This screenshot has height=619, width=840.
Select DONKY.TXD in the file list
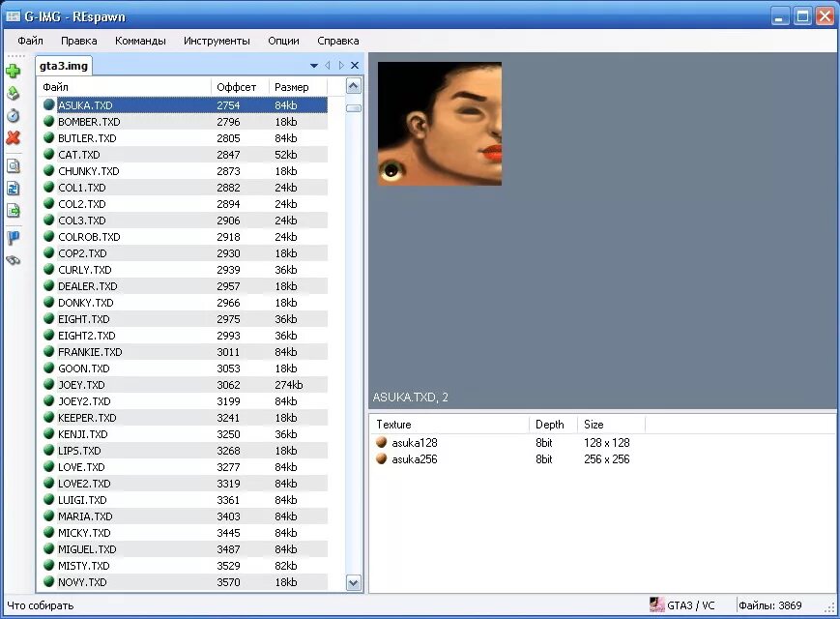(183, 303)
